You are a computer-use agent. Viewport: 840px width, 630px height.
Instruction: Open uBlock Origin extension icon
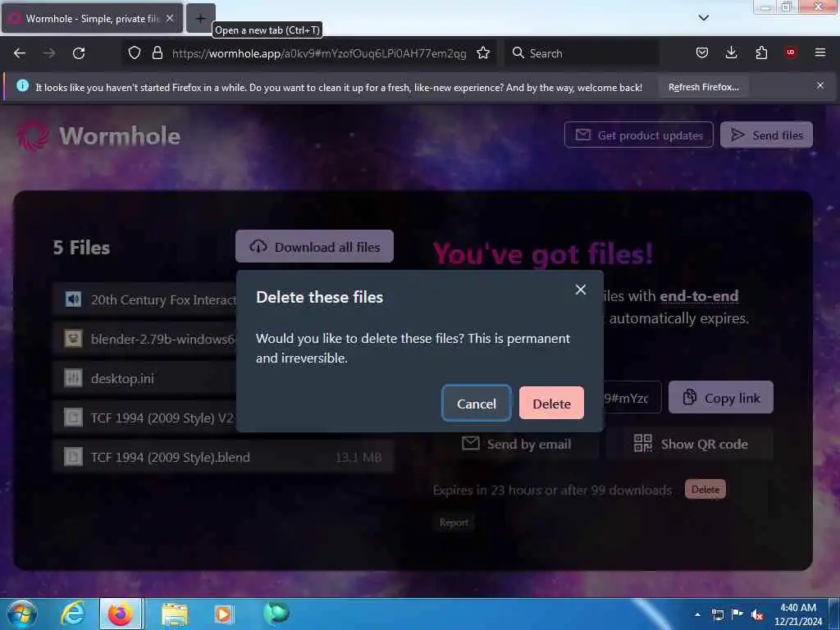pyautogui.click(x=791, y=52)
